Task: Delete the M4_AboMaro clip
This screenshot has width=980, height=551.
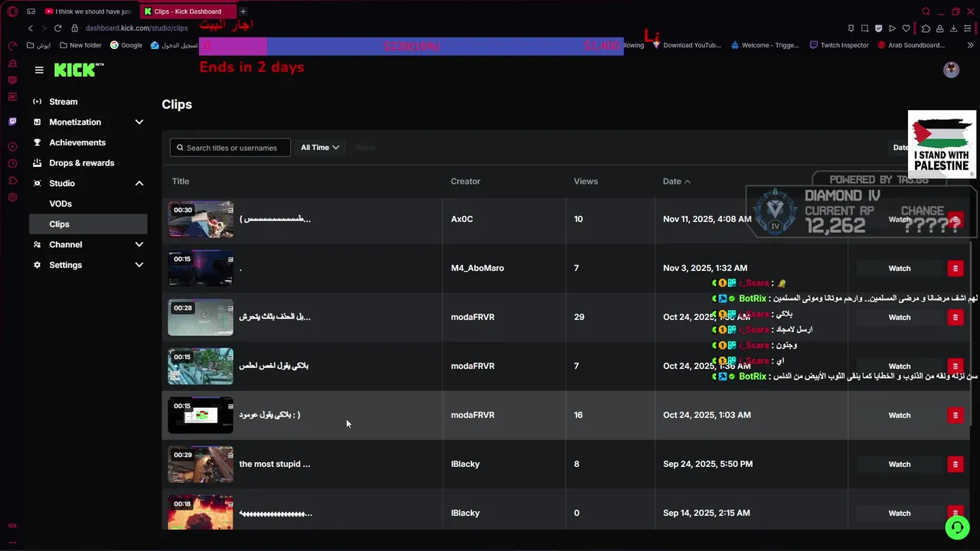Action: (x=955, y=268)
